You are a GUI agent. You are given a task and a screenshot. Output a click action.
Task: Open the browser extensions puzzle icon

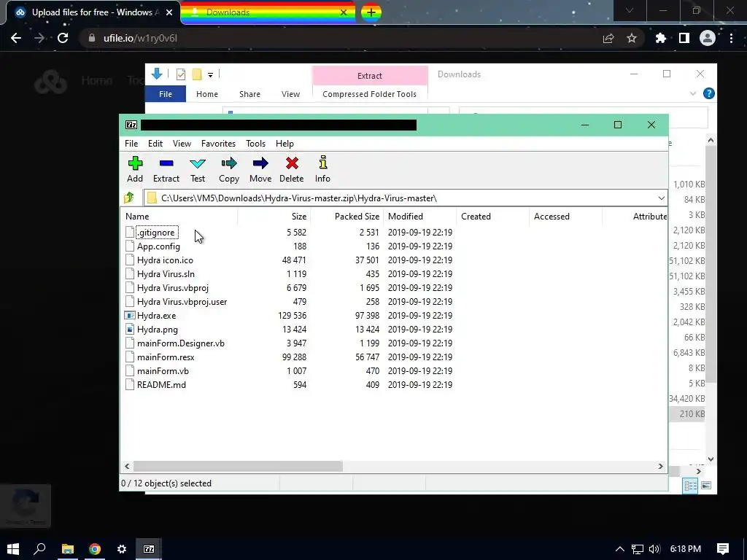(x=661, y=38)
